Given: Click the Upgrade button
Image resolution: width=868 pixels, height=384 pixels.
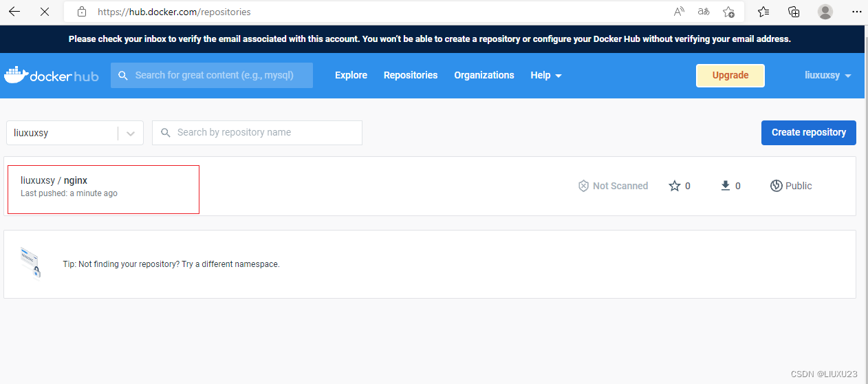Looking at the screenshot, I should click(730, 76).
